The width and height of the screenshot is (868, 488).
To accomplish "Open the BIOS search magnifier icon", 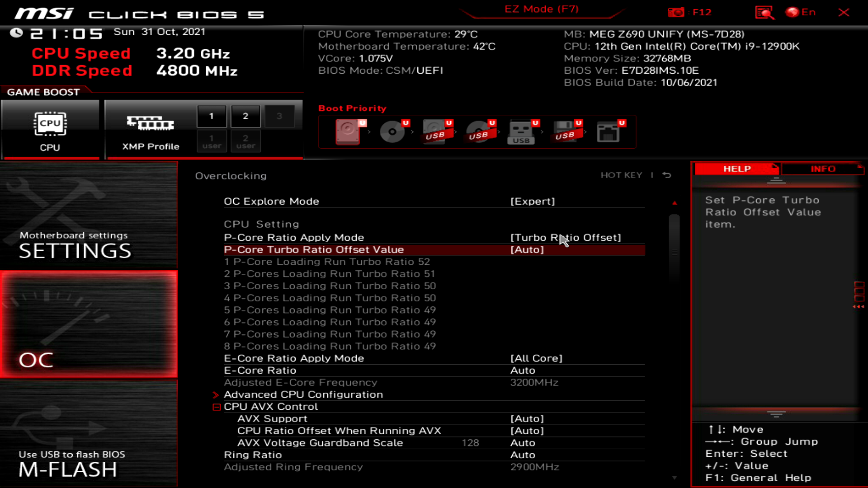I will [x=764, y=12].
